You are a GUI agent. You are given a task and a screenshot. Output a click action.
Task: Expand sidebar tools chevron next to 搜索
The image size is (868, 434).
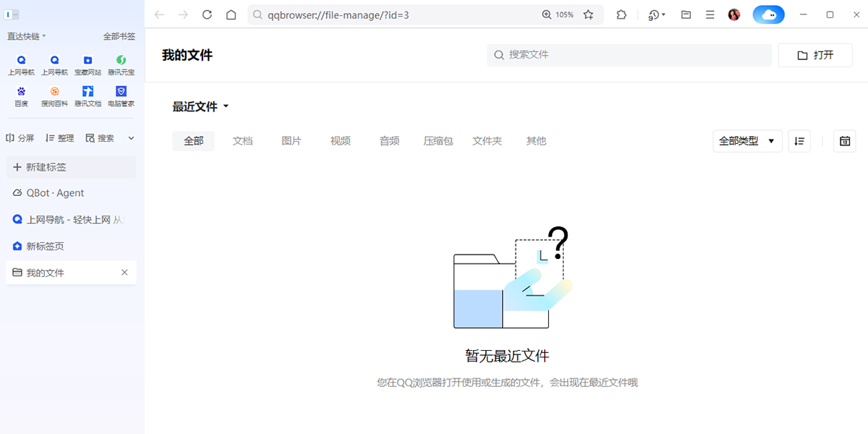pyautogui.click(x=131, y=138)
